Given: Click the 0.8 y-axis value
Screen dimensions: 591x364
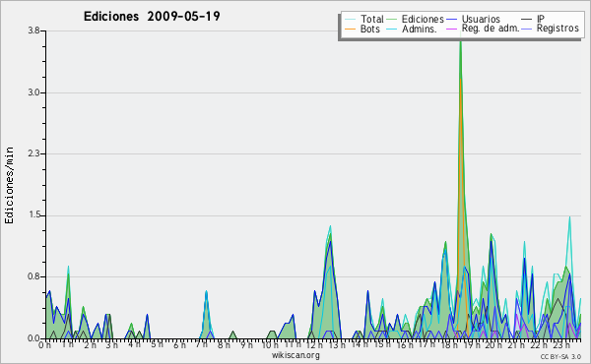Looking at the screenshot, I should [x=34, y=277].
